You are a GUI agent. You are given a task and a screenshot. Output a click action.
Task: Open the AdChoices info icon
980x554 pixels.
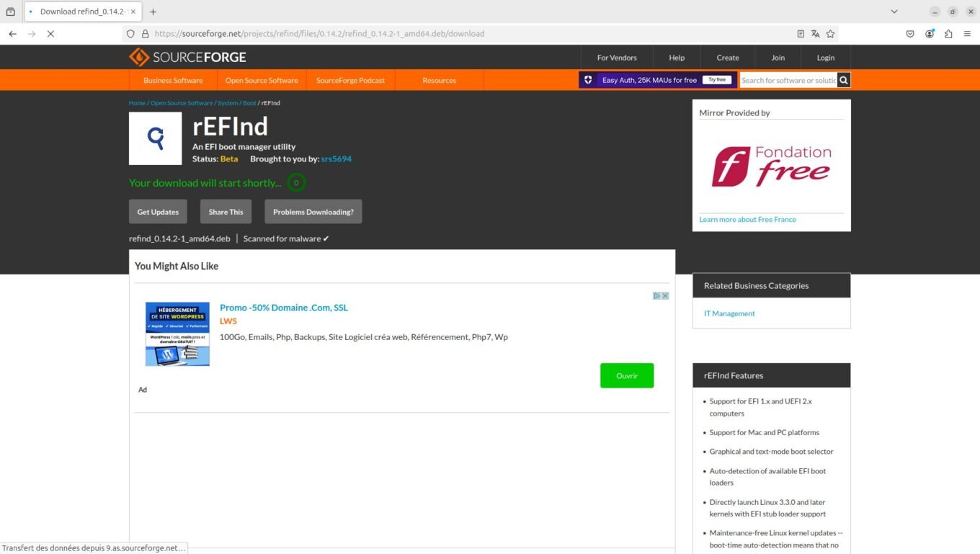(x=657, y=296)
